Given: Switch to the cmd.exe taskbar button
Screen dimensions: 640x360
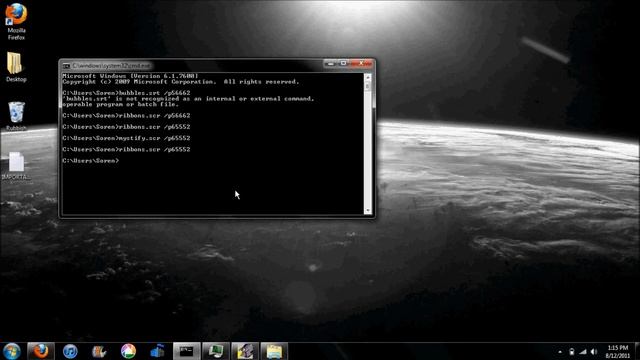Looking at the screenshot, I should (187, 351).
